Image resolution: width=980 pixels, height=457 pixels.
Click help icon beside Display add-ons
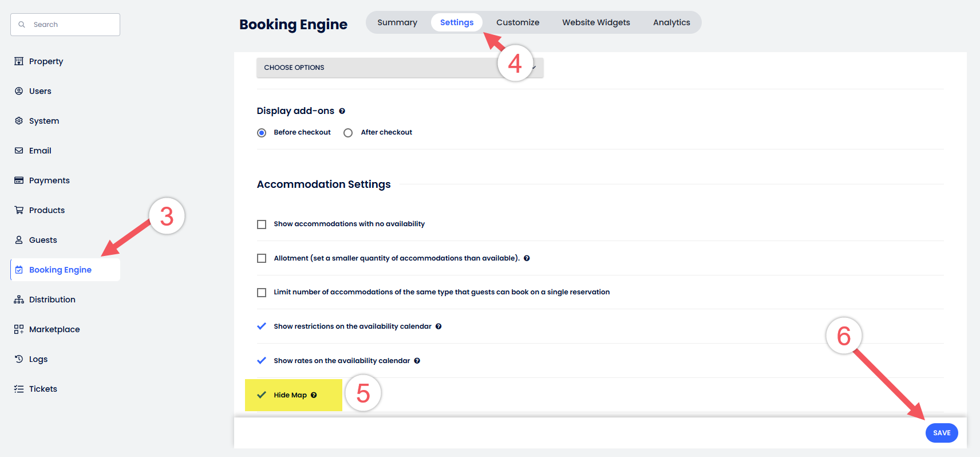(342, 111)
